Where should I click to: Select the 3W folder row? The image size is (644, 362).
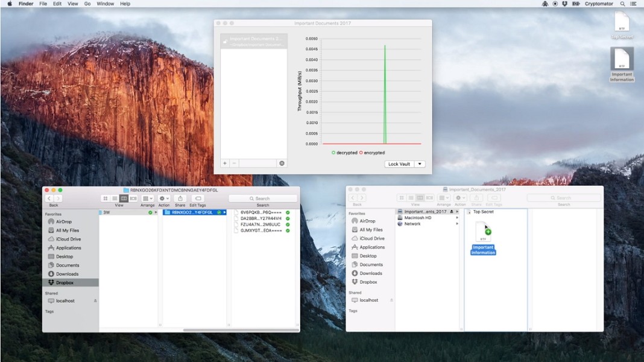[x=128, y=212]
